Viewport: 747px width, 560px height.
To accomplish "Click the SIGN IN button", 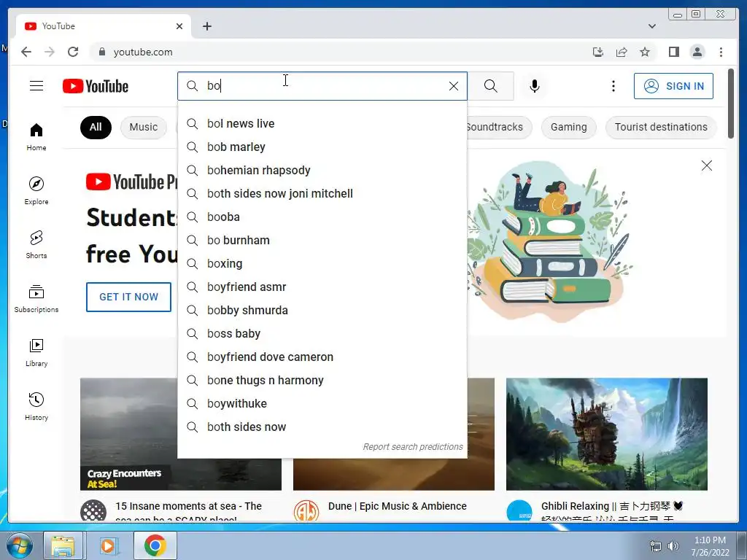I will point(673,86).
